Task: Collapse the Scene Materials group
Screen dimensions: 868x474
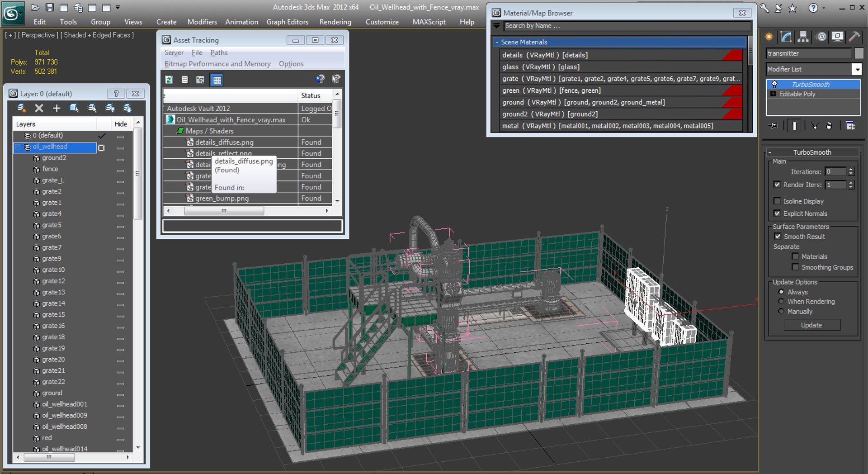Action: pyautogui.click(x=497, y=42)
